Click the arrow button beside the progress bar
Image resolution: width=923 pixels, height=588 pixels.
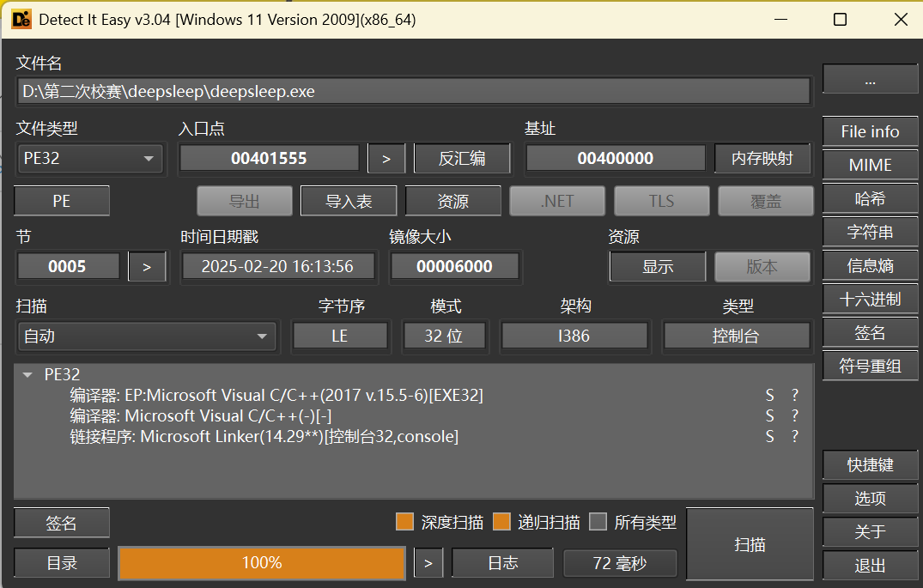[x=428, y=563]
